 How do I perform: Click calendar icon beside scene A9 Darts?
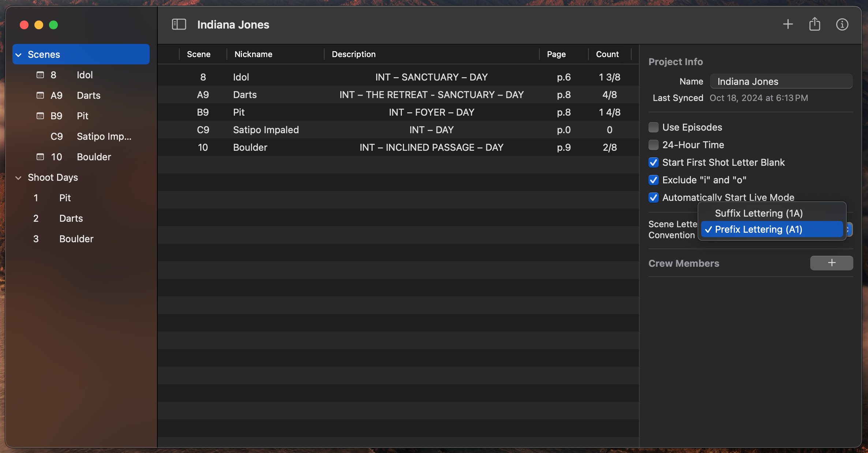tap(40, 96)
